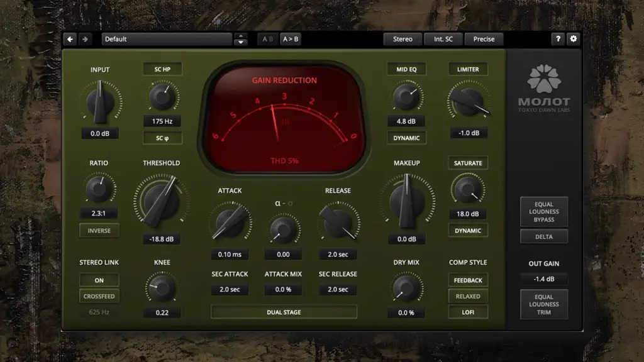644x362 pixels.
Task: Select the FEEDBACK comp style
Action: pos(468,280)
